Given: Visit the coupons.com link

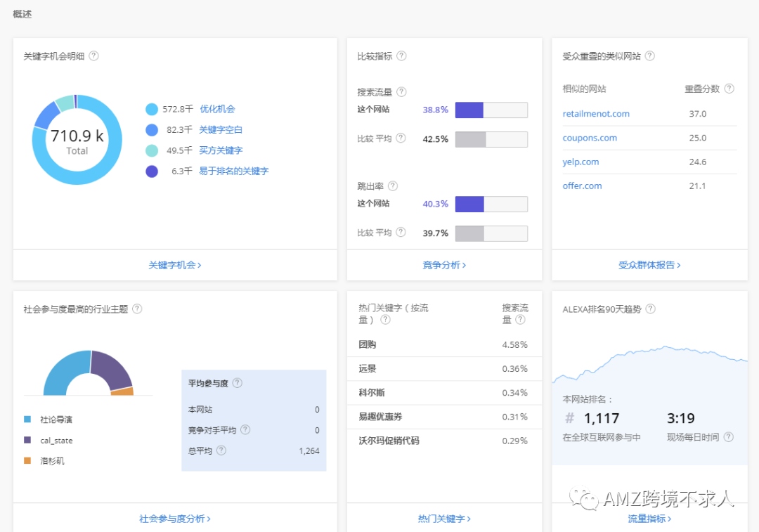Looking at the screenshot, I should pos(590,138).
